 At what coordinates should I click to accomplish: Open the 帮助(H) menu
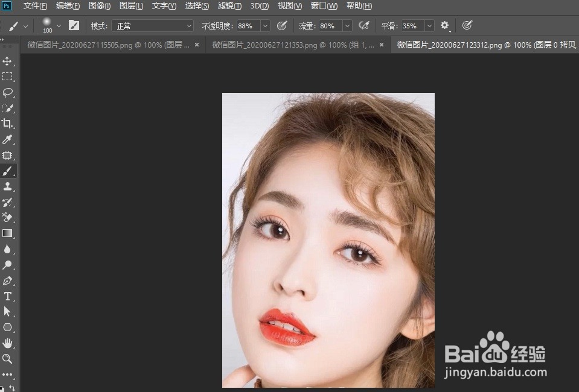pyautogui.click(x=359, y=6)
